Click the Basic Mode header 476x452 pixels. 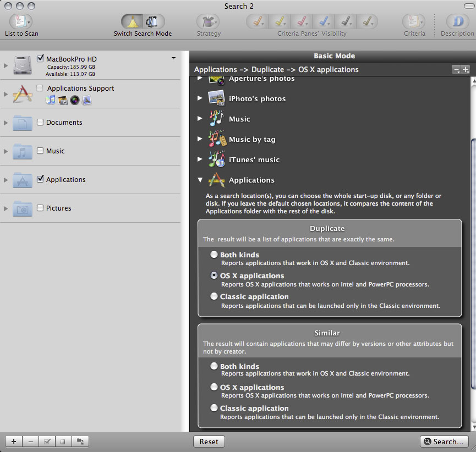[334, 56]
